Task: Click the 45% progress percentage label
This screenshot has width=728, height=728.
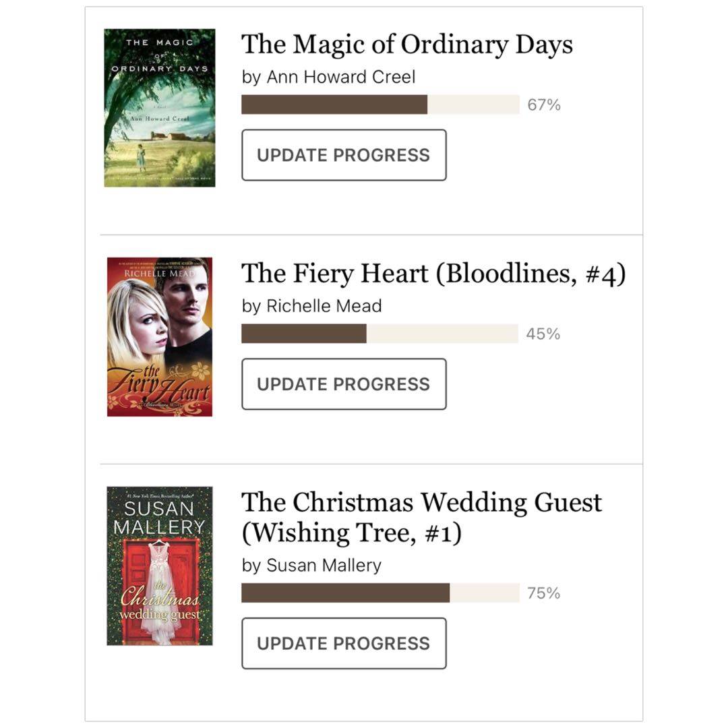Action: click(543, 334)
